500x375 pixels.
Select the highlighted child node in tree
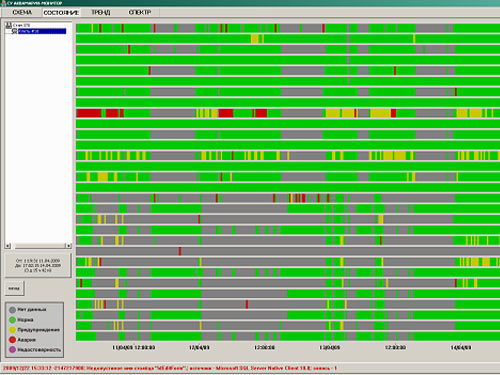(42, 31)
